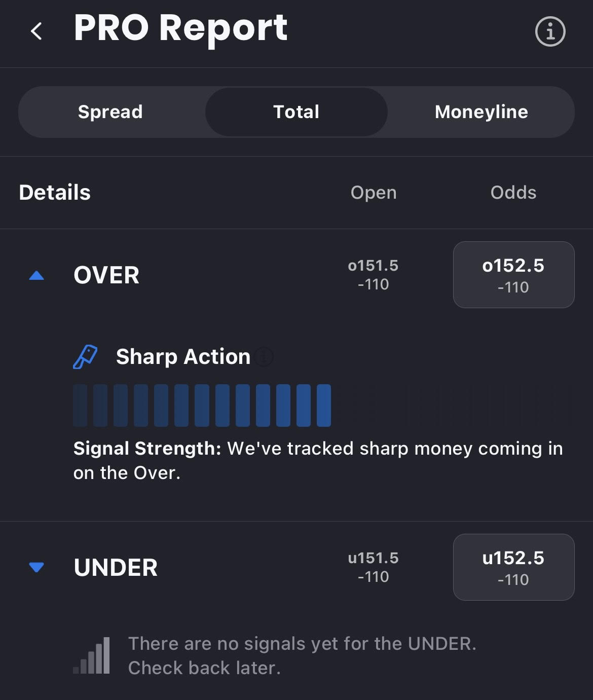Switch to the Moneyline tab
The image size is (593, 700).
click(481, 112)
